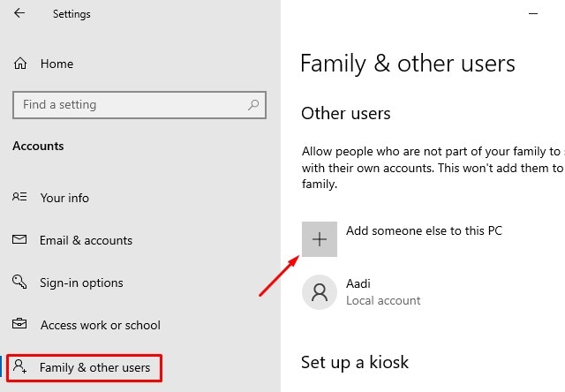Click 'Add someone else to this PC' text
565x392 pixels.
pos(424,230)
